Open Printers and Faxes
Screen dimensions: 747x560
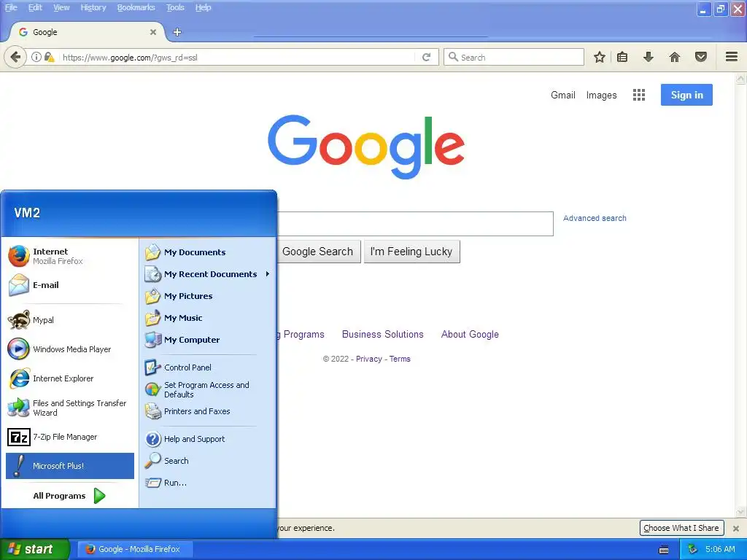click(208, 411)
